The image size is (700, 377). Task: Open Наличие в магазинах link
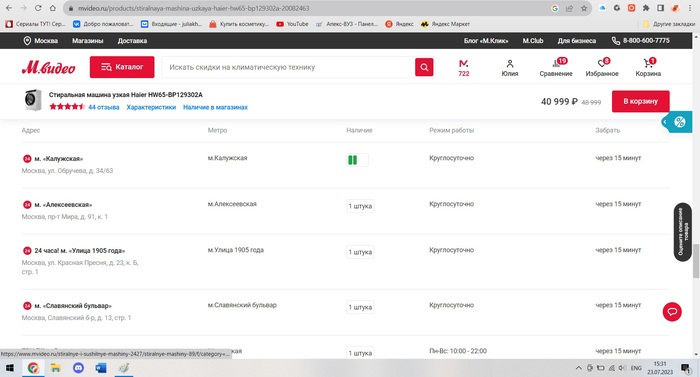pyautogui.click(x=215, y=107)
